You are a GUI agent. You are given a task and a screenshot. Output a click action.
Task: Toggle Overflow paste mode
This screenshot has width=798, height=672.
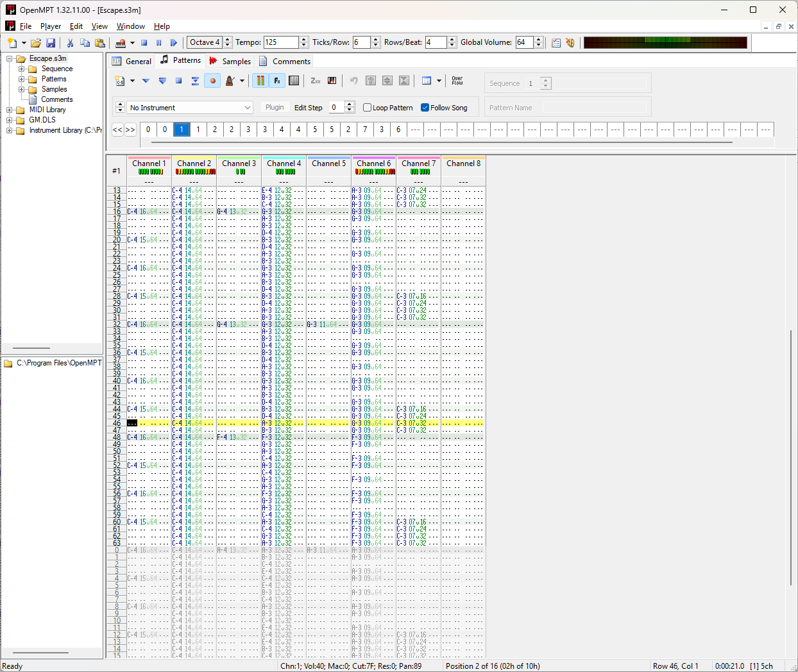[x=457, y=81]
